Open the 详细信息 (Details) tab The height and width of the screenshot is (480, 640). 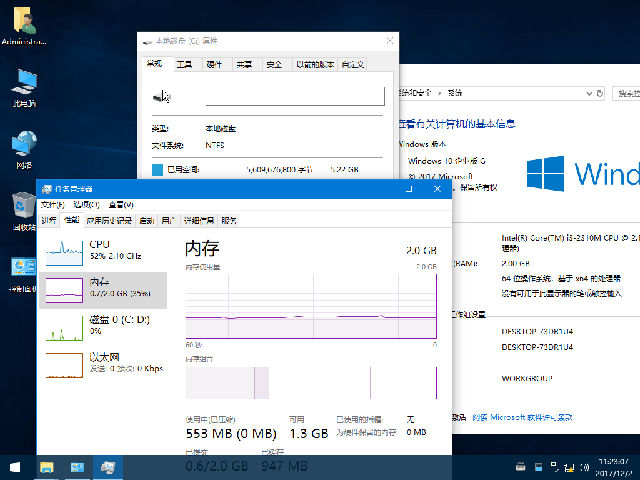[x=198, y=220]
